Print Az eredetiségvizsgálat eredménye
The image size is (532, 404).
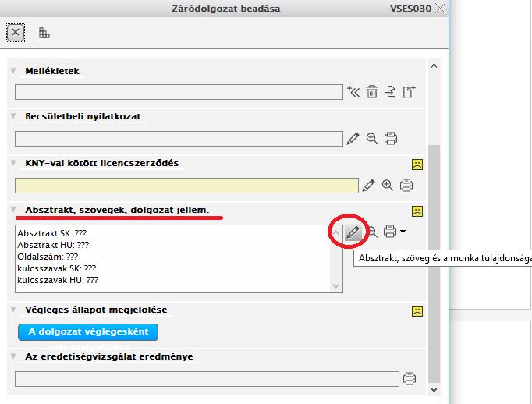(410, 378)
